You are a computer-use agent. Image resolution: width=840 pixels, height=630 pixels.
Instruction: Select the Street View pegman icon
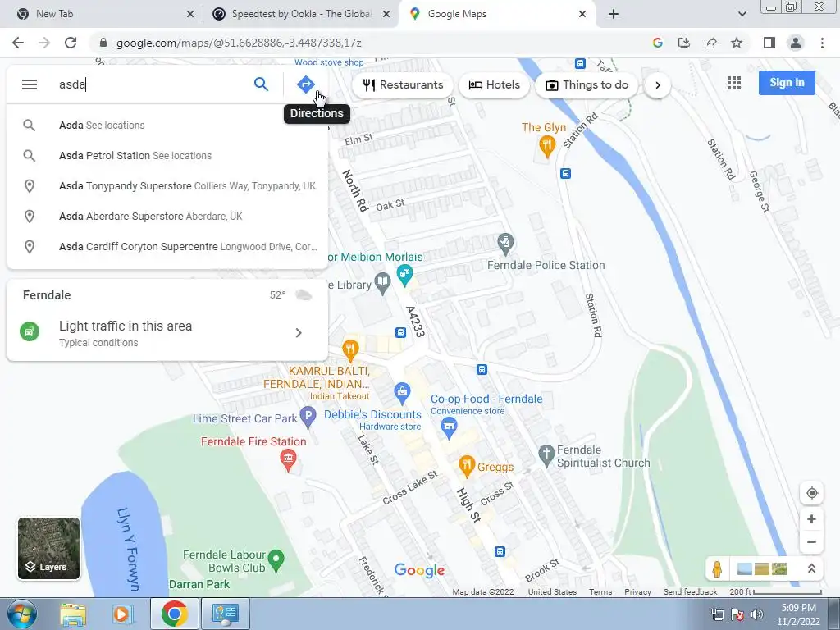(717, 568)
